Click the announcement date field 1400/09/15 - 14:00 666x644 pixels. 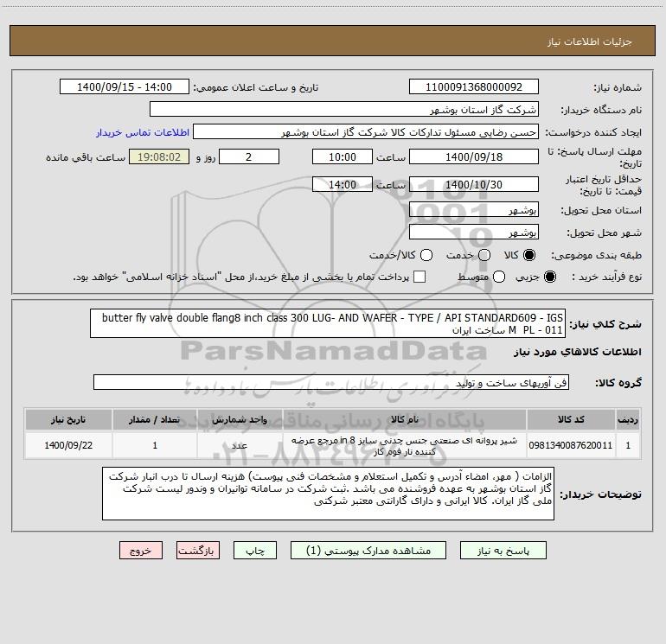125,87
